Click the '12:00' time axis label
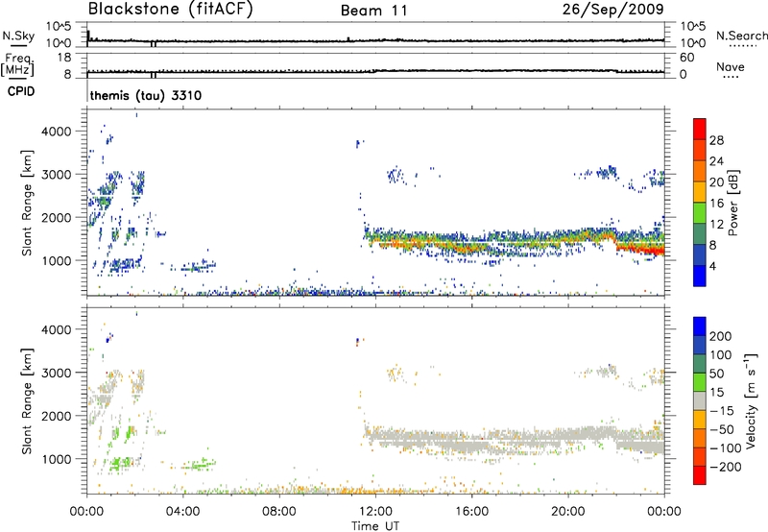 point(375,512)
